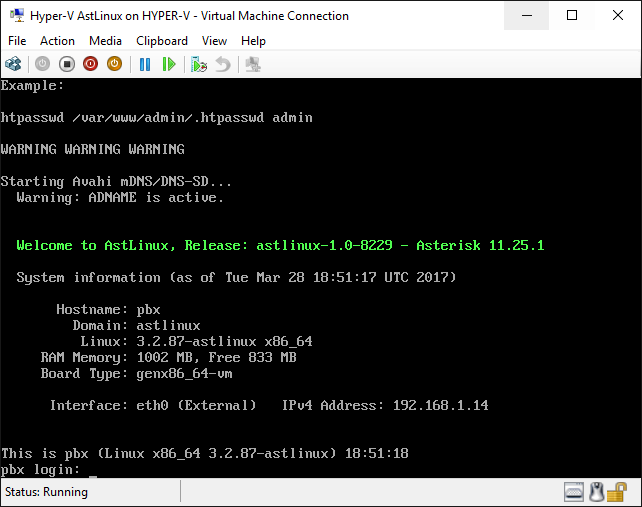Click the 'Starting Avahi mDNS/DNS-SD...' line
This screenshot has width=642, height=507.
click(x=116, y=181)
